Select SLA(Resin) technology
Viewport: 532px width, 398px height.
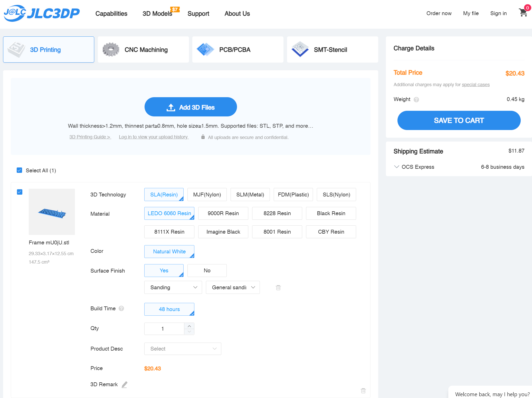pos(164,195)
